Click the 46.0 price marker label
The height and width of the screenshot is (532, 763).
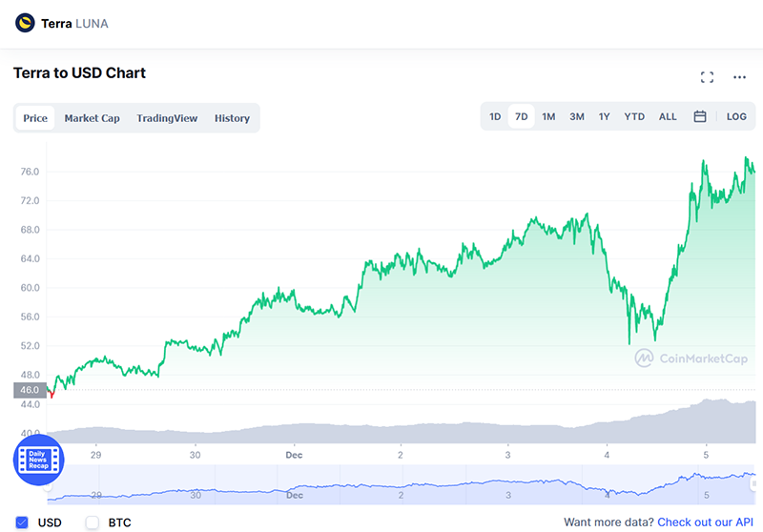[x=30, y=390]
